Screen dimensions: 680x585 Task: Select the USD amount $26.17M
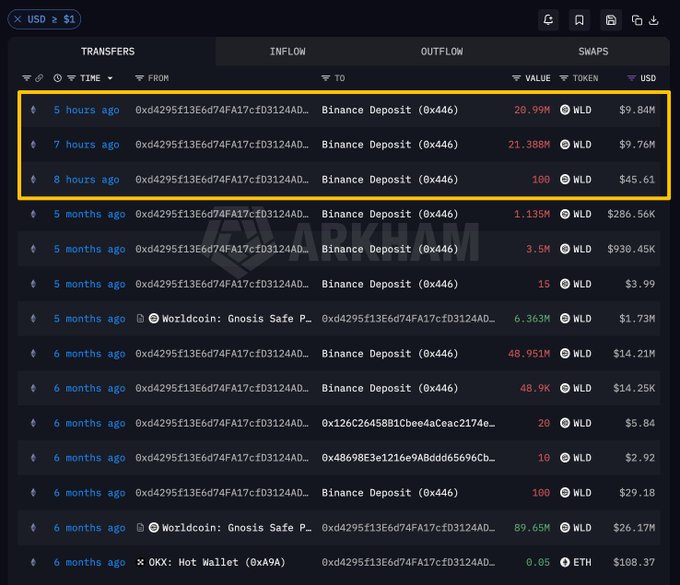[x=634, y=528]
